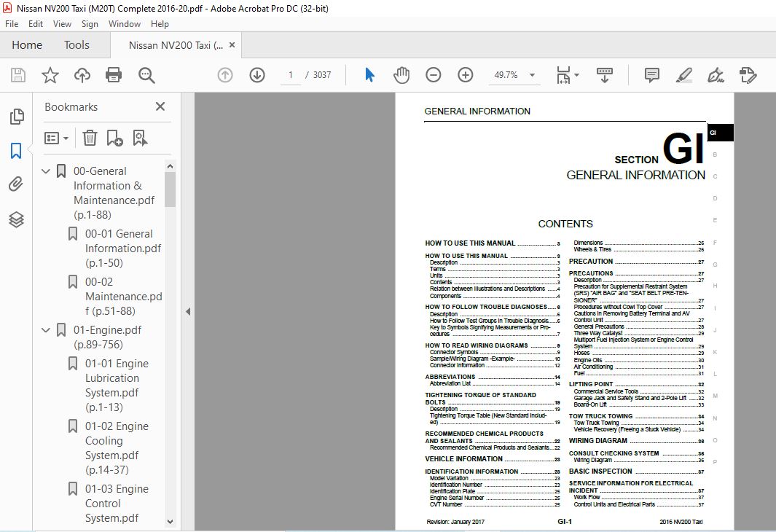
Task: Open the Help menu
Action: 160,24
